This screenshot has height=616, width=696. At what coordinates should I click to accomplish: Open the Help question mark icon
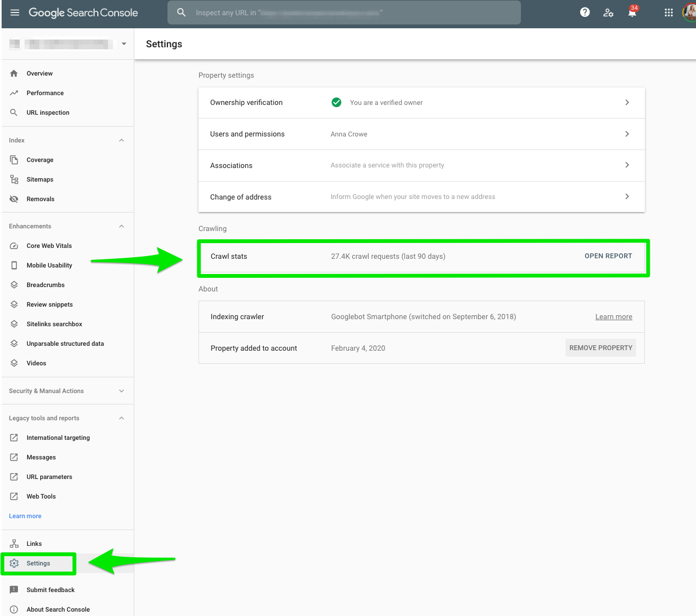click(585, 13)
